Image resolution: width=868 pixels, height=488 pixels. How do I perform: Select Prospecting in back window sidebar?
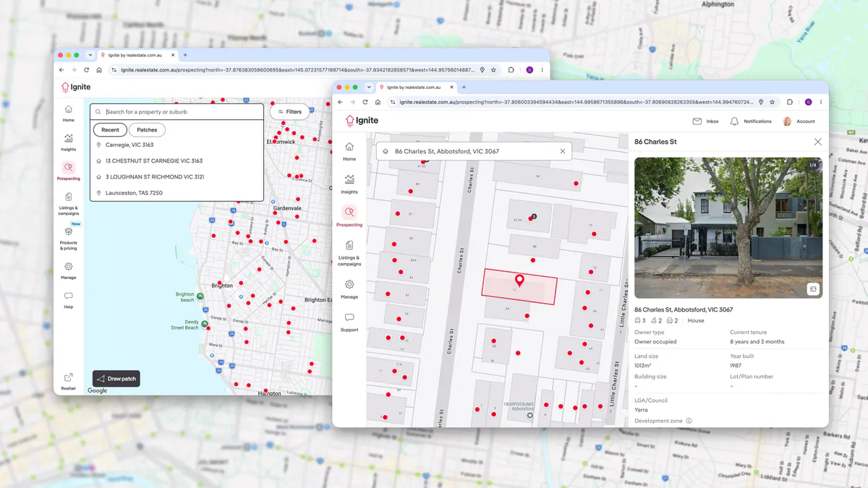point(69,171)
